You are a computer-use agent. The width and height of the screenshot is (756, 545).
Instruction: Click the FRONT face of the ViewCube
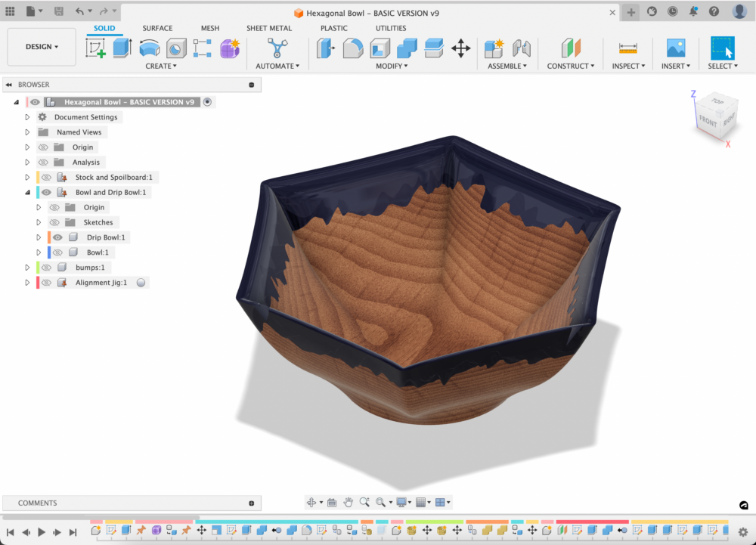point(708,121)
